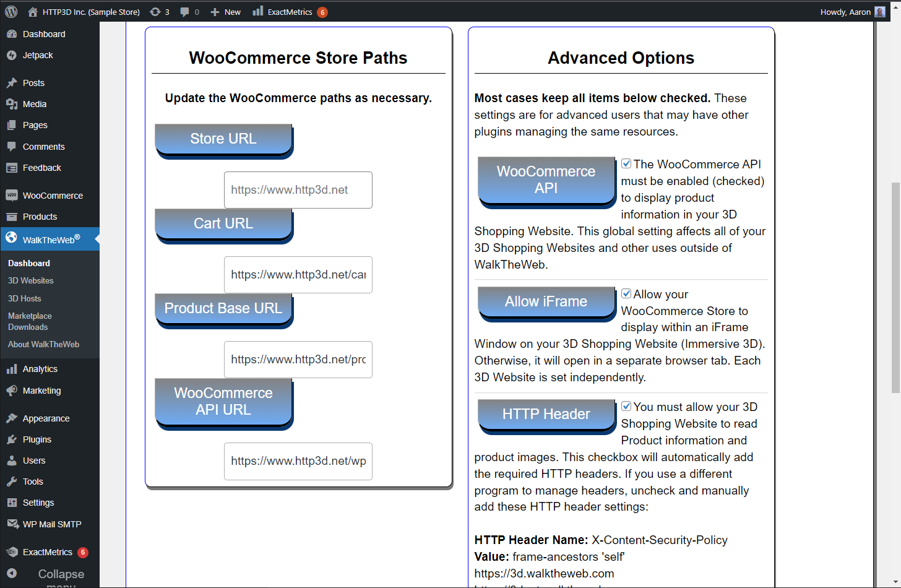Click the Marketing megaphone icon
Viewport: 901px width, 588px height.
[12, 391]
